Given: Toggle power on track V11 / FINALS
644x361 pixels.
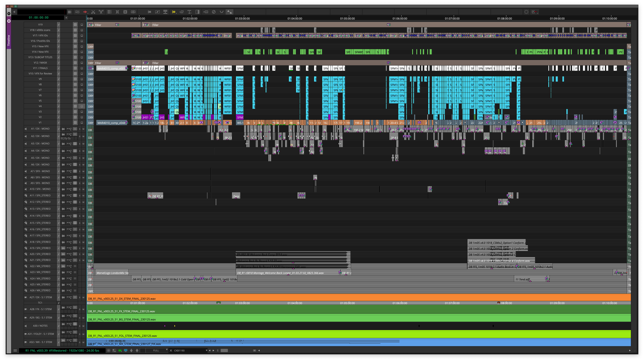Looking at the screenshot, I should [x=75, y=68].
